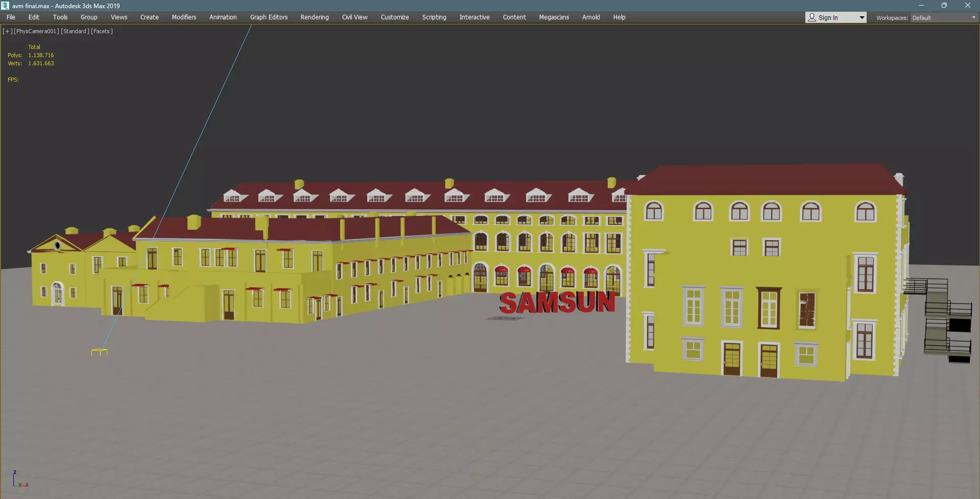Open the Civil View menu
This screenshot has width=980, height=499.
355,17
